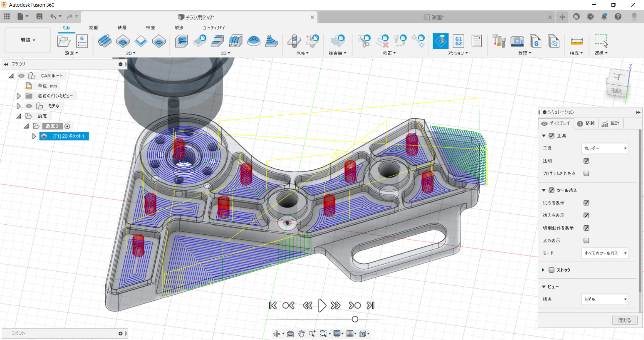This screenshot has width=644, height=340.
Task: Toggle the 切削動作を表示 checkbox
Action: click(586, 228)
